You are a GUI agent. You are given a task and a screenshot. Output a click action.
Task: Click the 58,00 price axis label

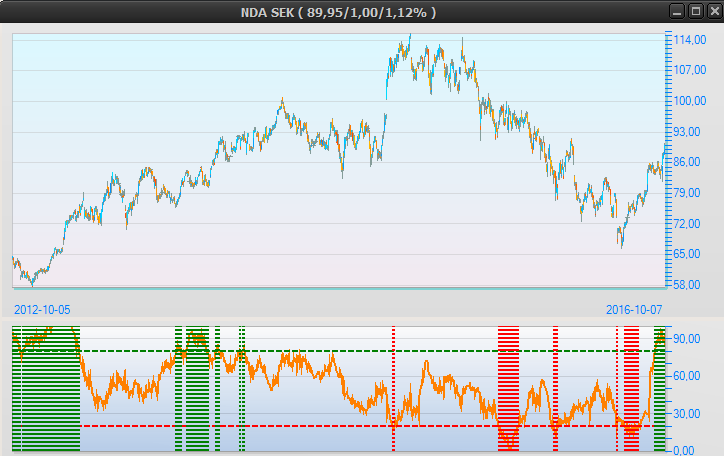click(x=687, y=285)
